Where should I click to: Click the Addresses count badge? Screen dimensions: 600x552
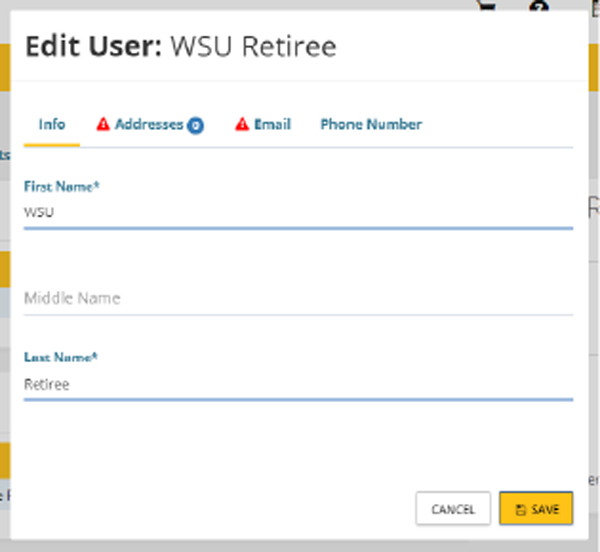(x=196, y=126)
